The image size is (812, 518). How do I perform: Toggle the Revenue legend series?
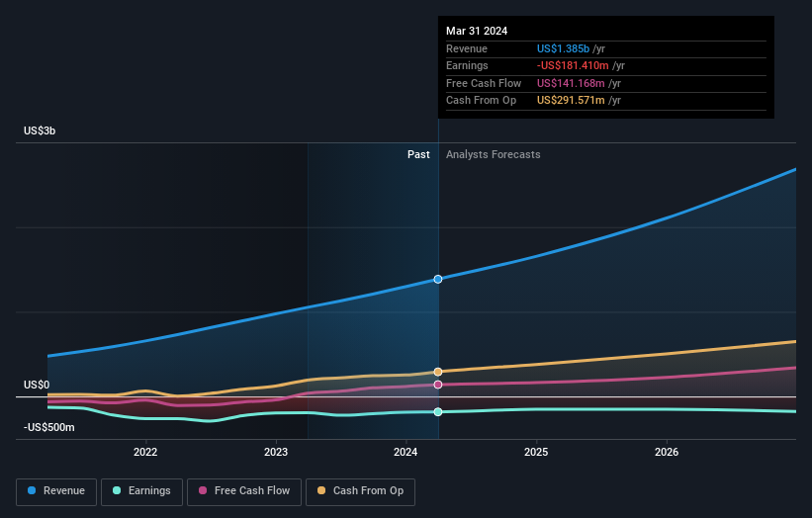pyautogui.click(x=56, y=491)
